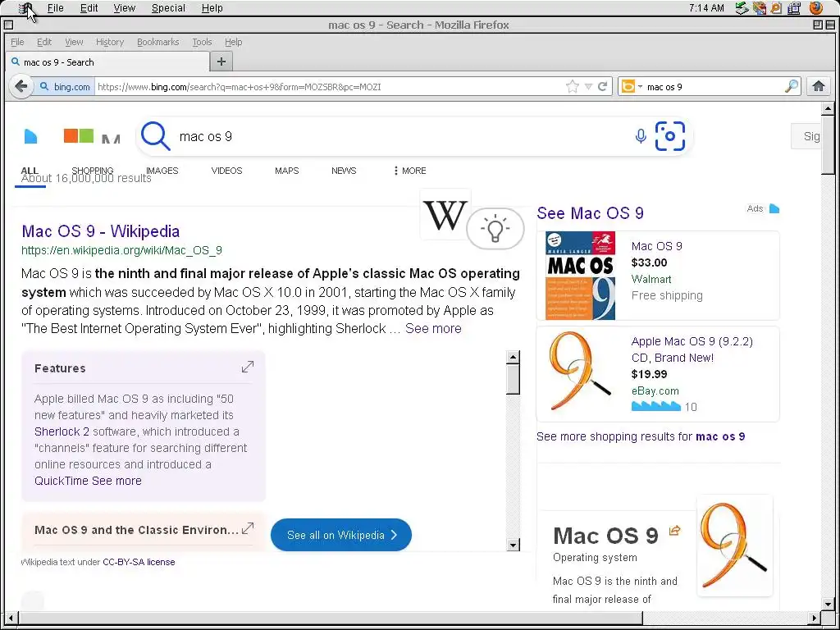Reload the page using the refresh icon
Viewport: 840px width, 630px height.
click(x=602, y=86)
